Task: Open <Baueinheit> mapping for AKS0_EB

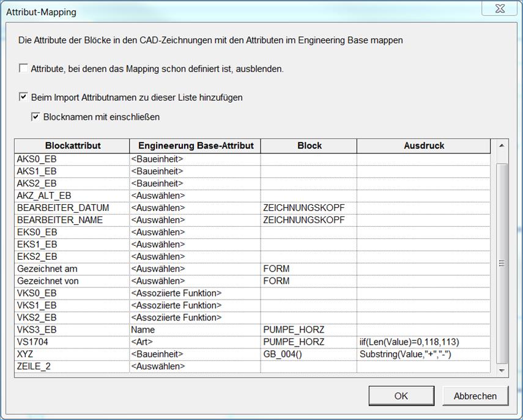Action: point(195,159)
